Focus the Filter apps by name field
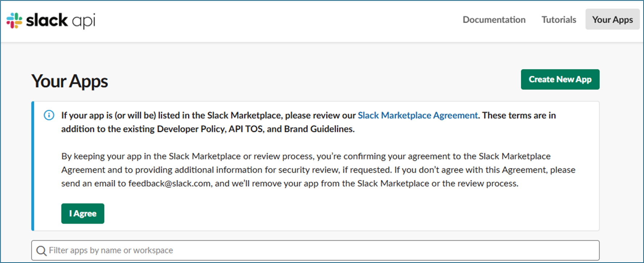 (315, 250)
